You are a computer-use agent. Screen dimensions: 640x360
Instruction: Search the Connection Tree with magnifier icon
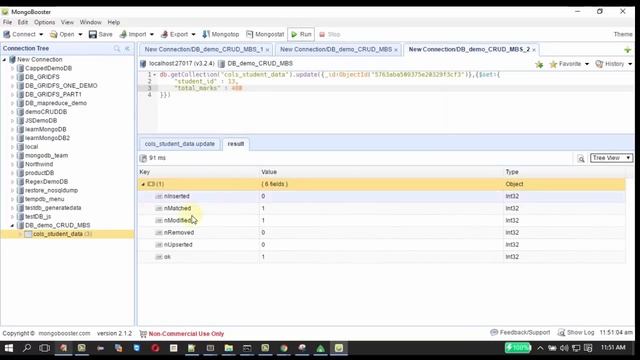[x=117, y=48]
